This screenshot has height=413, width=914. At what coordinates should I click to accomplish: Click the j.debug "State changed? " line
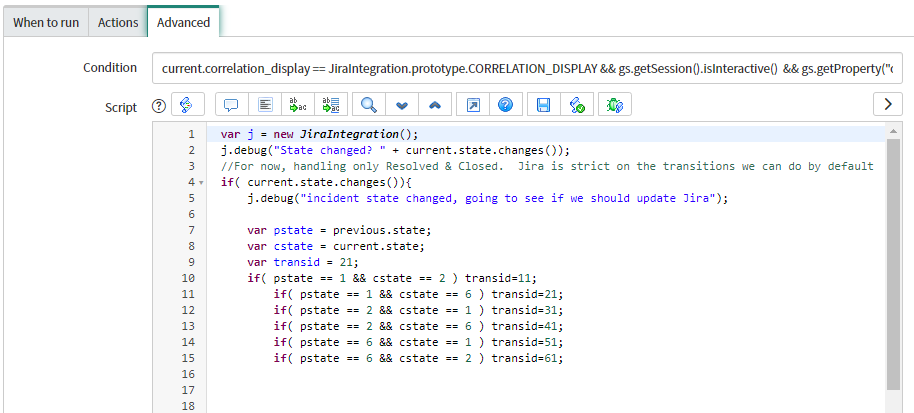[395, 150]
